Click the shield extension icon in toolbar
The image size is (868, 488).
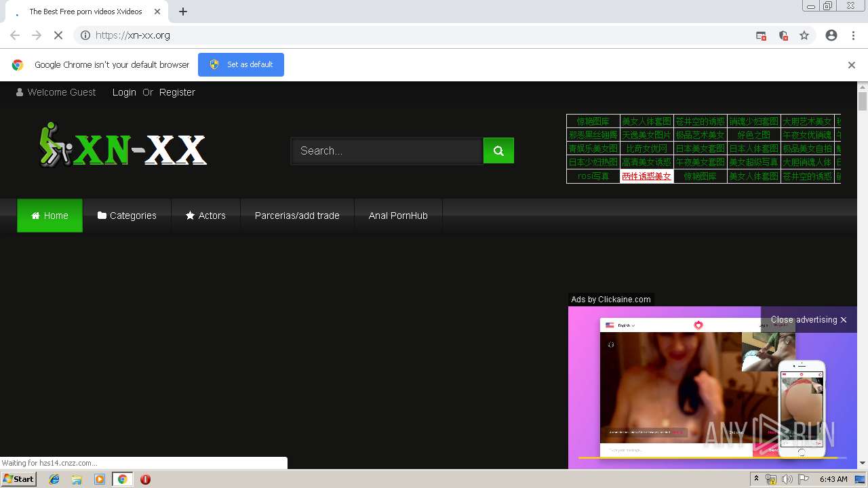pyautogui.click(x=783, y=35)
